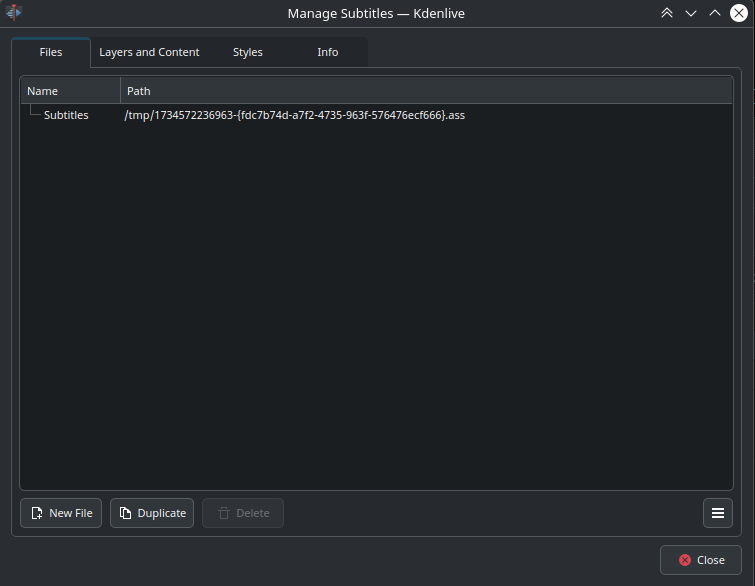Switch to the Files tab

(x=50, y=52)
